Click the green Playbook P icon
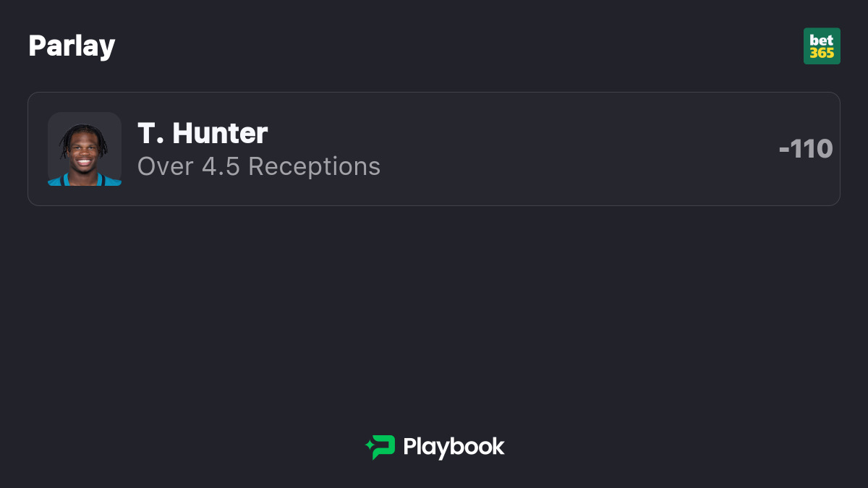This screenshot has height=488, width=868. pyautogui.click(x=380, y=448)
